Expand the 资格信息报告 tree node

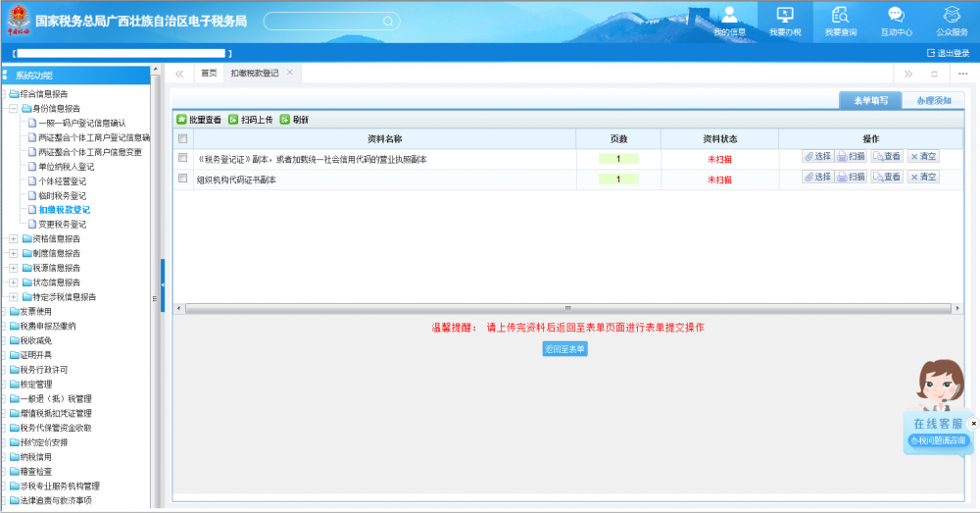[13, 238]
